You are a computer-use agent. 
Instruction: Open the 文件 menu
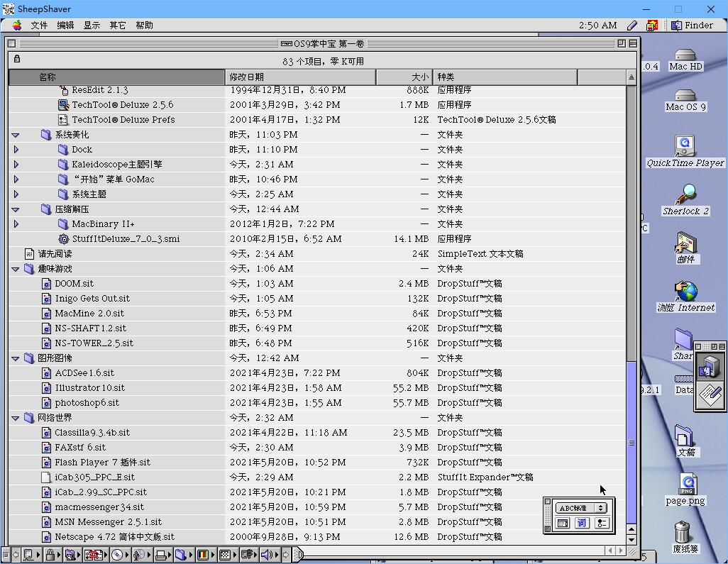click(39, 25)
